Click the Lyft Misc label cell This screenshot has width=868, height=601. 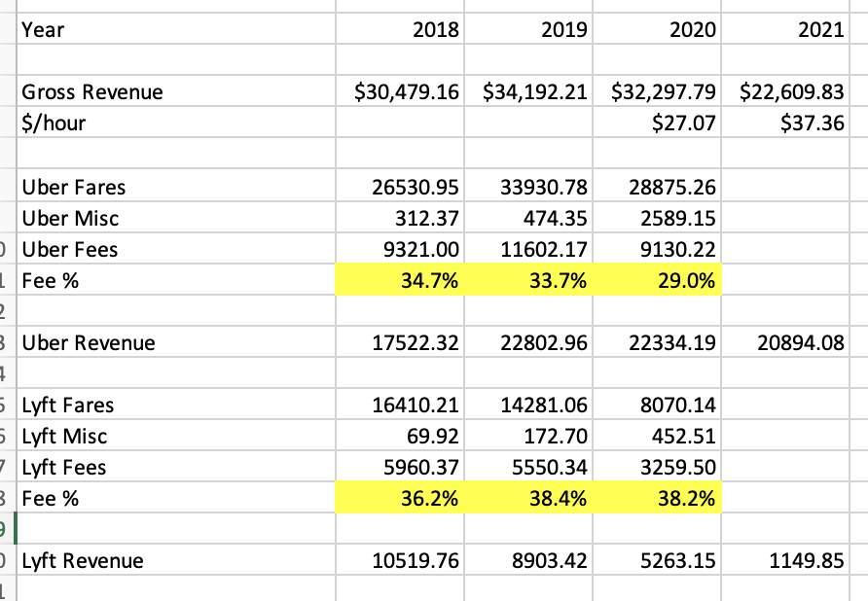point(176,436)
